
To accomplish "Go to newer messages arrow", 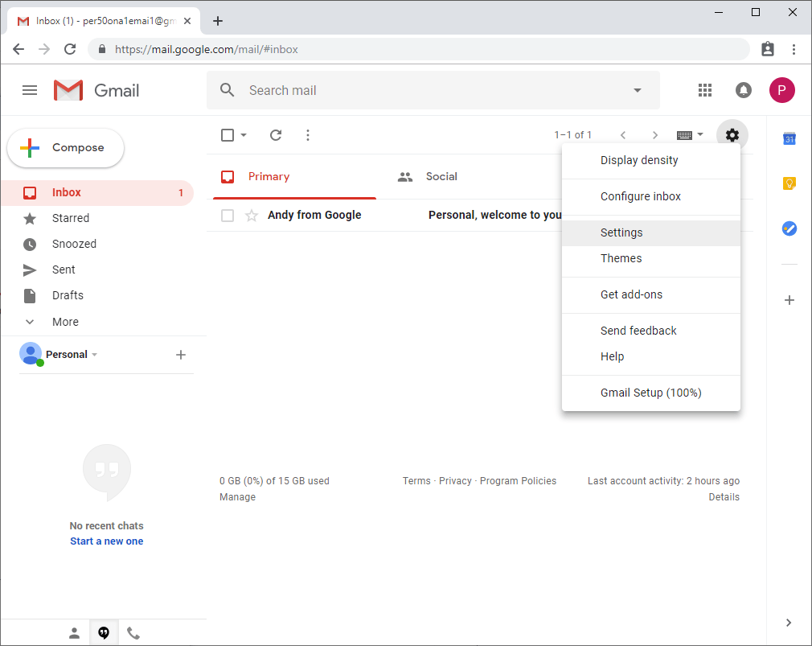I will 623,135.
